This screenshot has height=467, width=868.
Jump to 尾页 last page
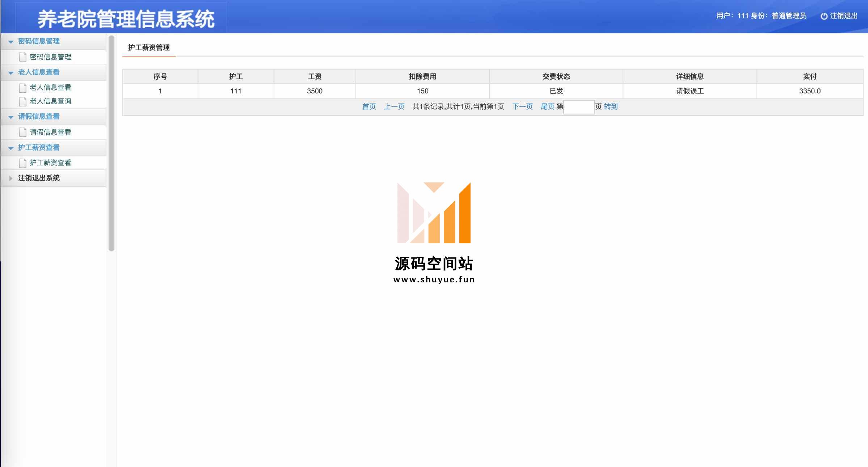pos(548,106)
